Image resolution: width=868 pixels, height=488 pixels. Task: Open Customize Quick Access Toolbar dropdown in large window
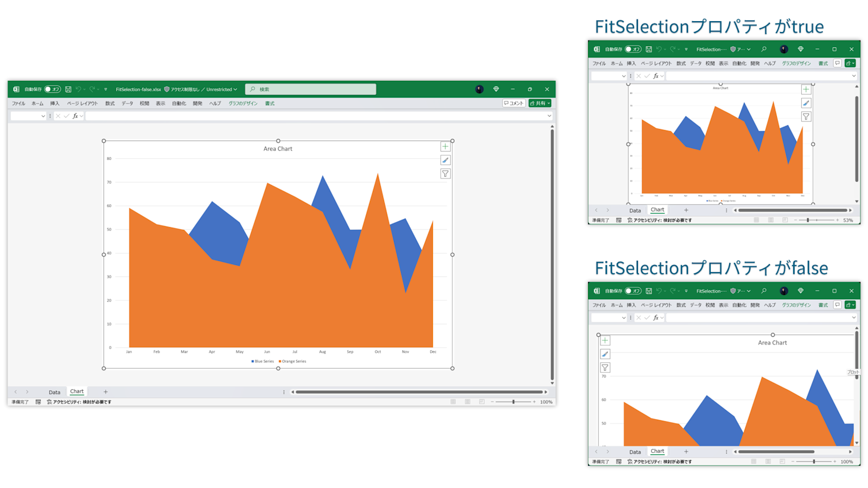click(106, 89)
